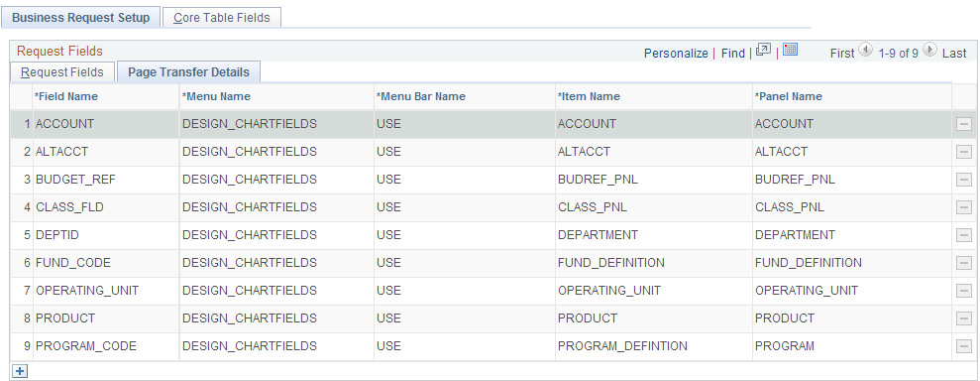The image size is (980, 381).
Task: Go to First rows link
Action: [x=842, y=54]
